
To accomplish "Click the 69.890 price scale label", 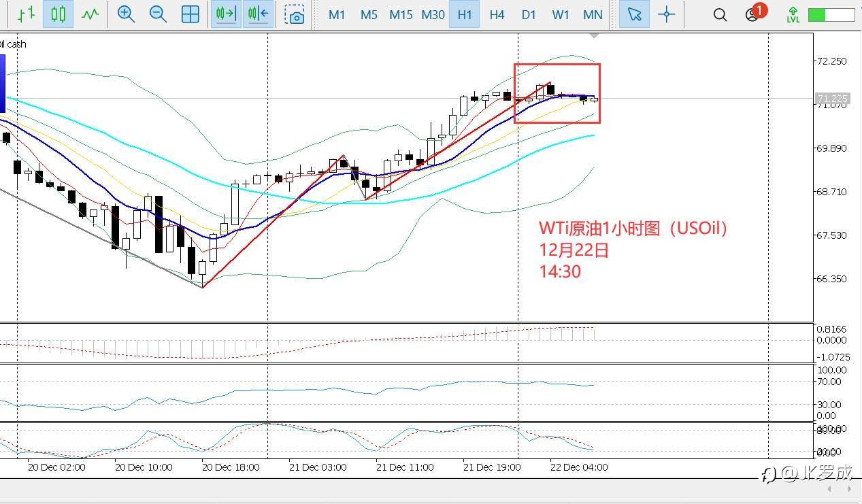I will [x=831, y=148].
